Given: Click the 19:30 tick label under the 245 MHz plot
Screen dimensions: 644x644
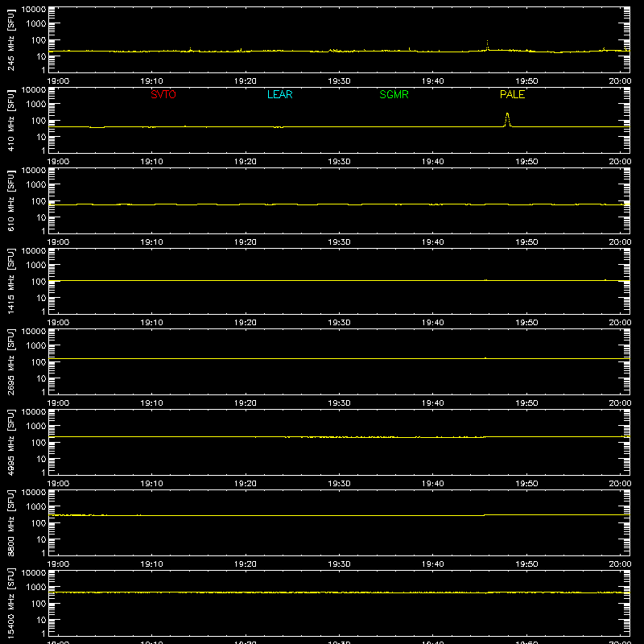Looking at the screenshot, I should (339, 81).
